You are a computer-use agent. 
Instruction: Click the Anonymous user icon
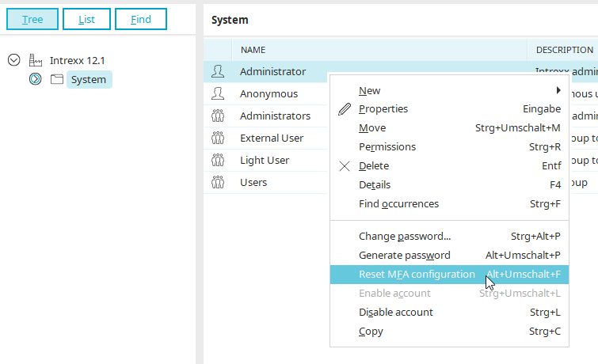(x=219, y=94)
